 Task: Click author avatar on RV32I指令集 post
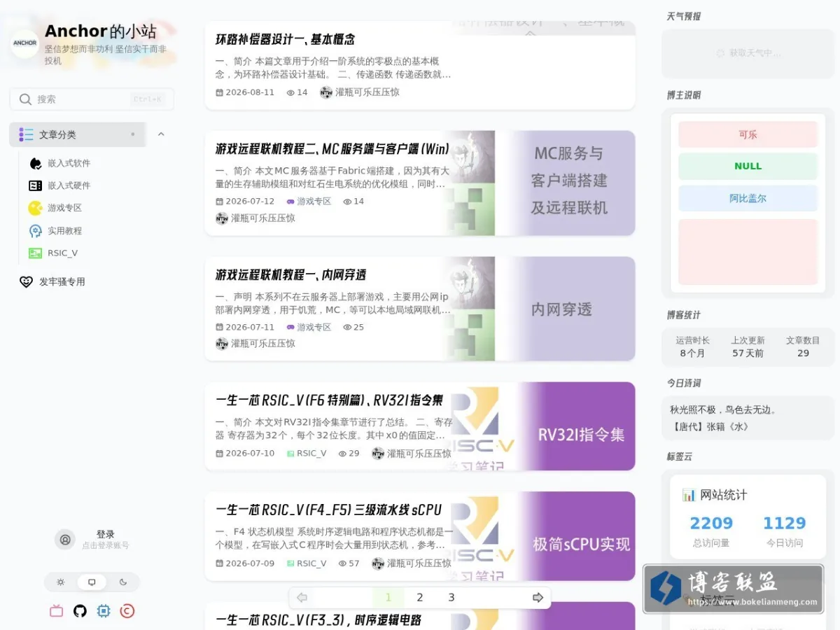pyautogui.click(x=378, y=454)
